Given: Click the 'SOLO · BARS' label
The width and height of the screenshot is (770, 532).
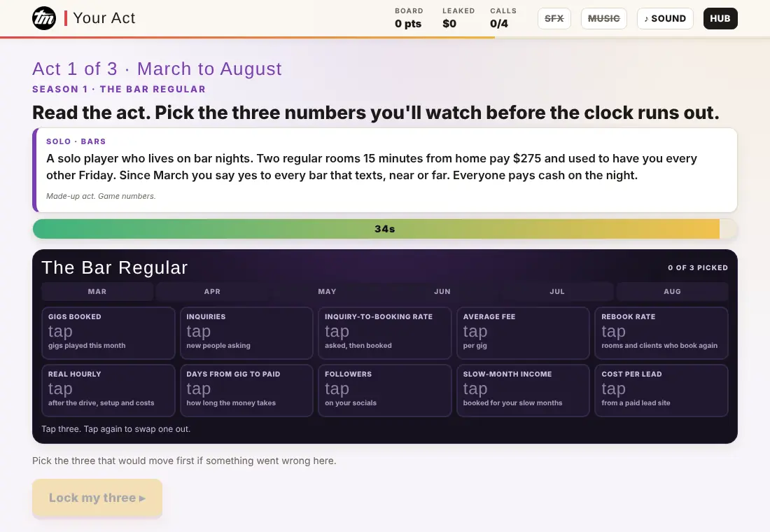Looking at the screenshot, I should [76, 141].
